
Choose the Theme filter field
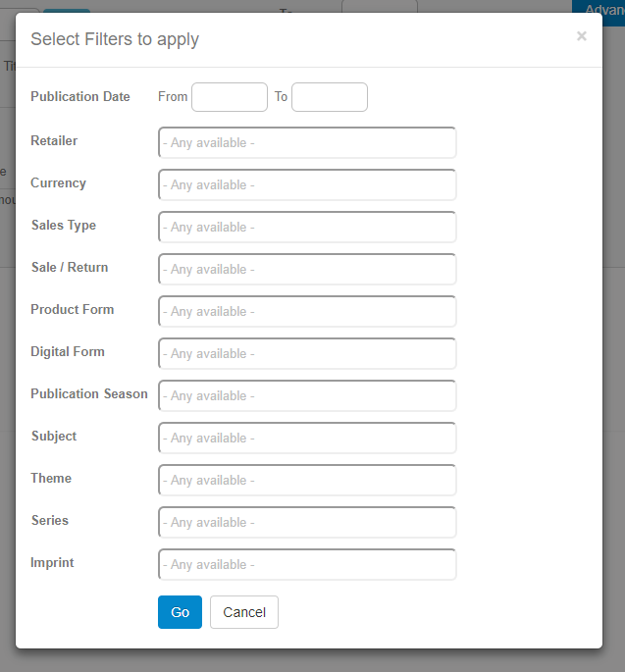(x=307, y=480)
